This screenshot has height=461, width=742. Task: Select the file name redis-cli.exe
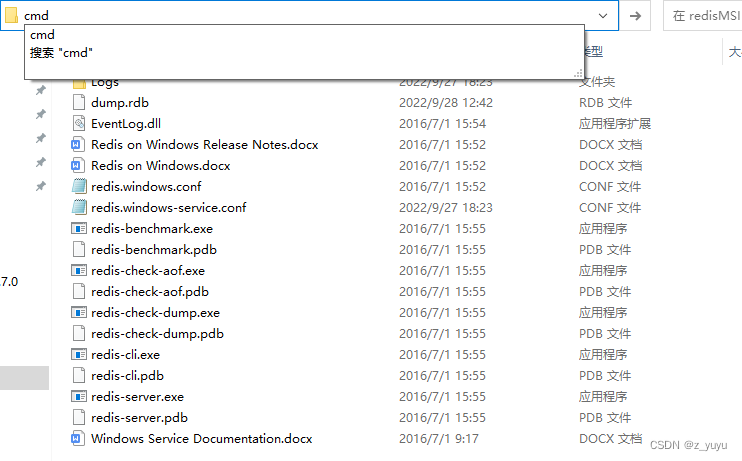[125, 355]
